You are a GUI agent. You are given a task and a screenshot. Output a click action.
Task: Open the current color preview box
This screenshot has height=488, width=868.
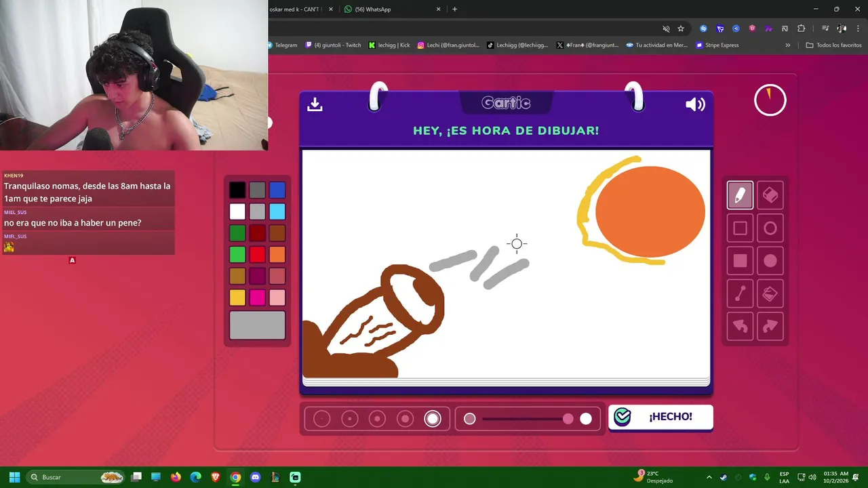click(x=257, y=325)
